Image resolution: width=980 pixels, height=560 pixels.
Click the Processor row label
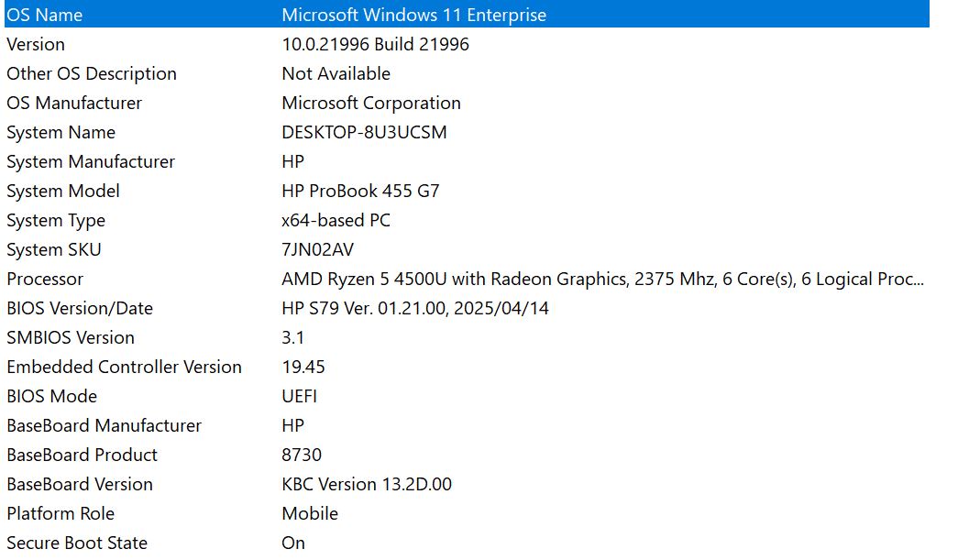coord(44,279)
